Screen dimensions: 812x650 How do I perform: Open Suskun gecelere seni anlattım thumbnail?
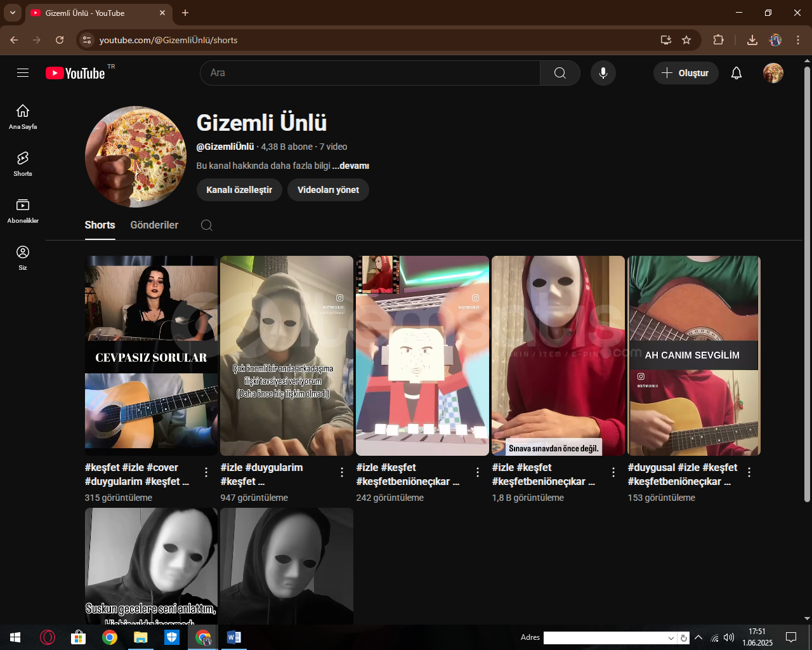pyautogui.click(x=151, y=566)
